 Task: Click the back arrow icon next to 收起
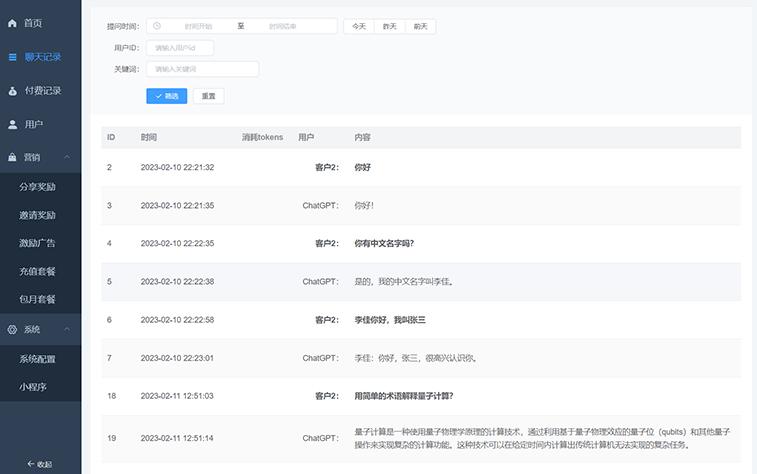(31, 464)
